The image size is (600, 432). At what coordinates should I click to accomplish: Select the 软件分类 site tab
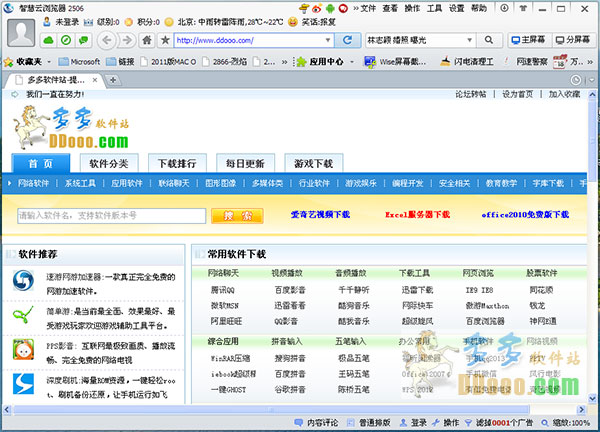(109, 164)
